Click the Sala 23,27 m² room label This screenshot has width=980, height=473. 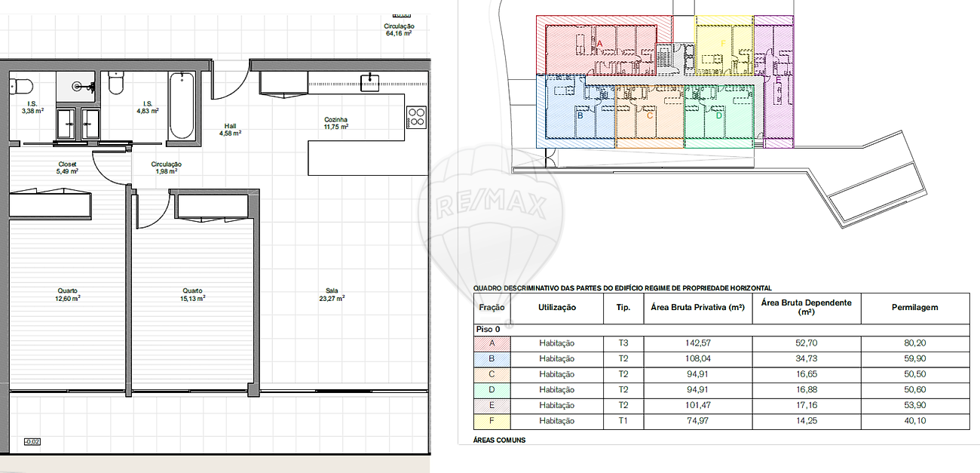coord(332,294)
